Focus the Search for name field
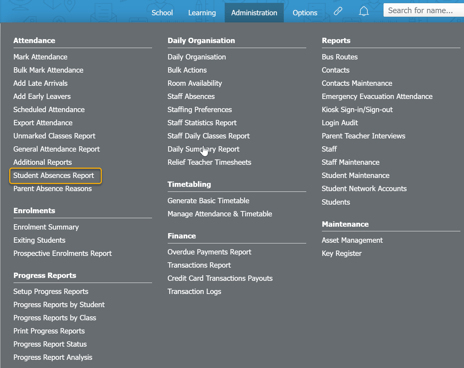This screenshot has width=464, height=368. 424,10
